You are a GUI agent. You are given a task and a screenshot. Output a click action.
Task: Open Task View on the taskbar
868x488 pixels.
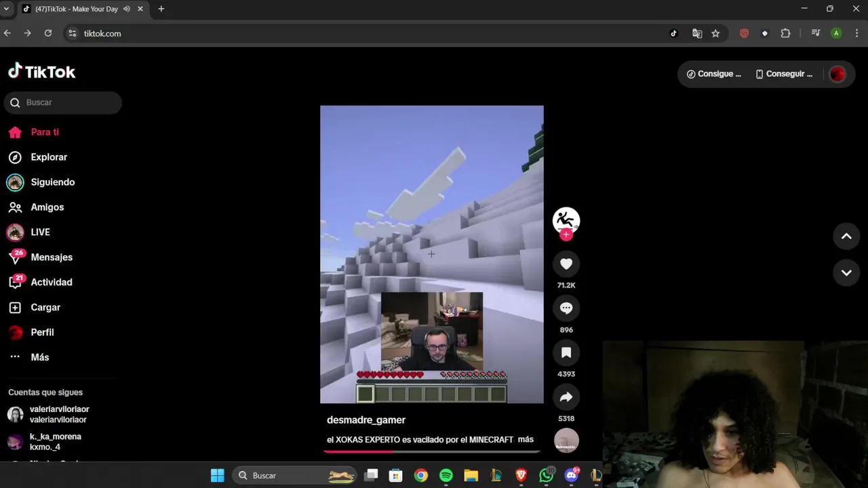pyautogui.click(x=371, y=476)
